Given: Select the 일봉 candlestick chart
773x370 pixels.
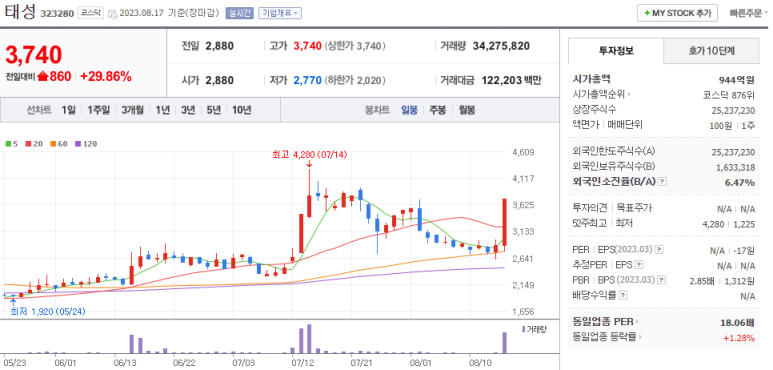Looking at the screenshot, I should coord(409,110).
